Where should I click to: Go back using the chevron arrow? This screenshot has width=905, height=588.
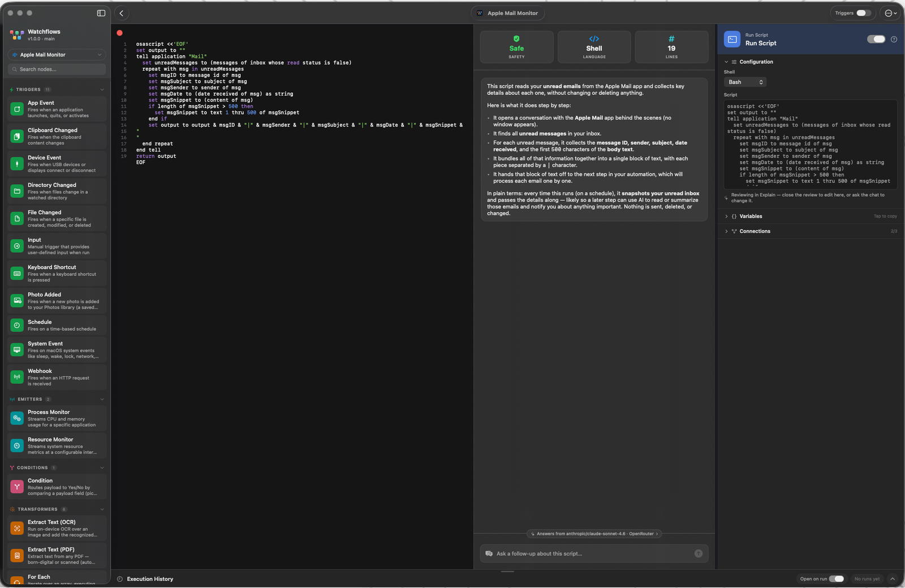coord(122,13)
